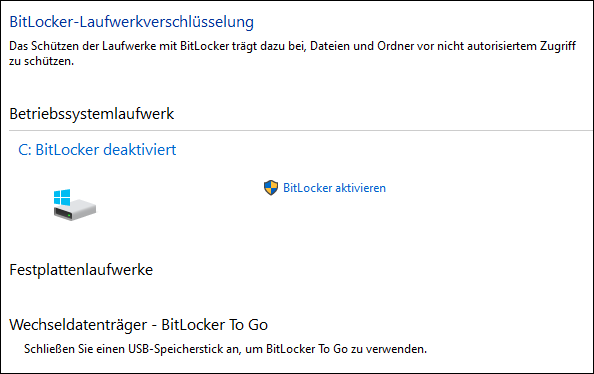The image size is (594, 374).
Task: Collapse the C: BitLocker deaktiviert drive entry
Action: coord(97,150)
